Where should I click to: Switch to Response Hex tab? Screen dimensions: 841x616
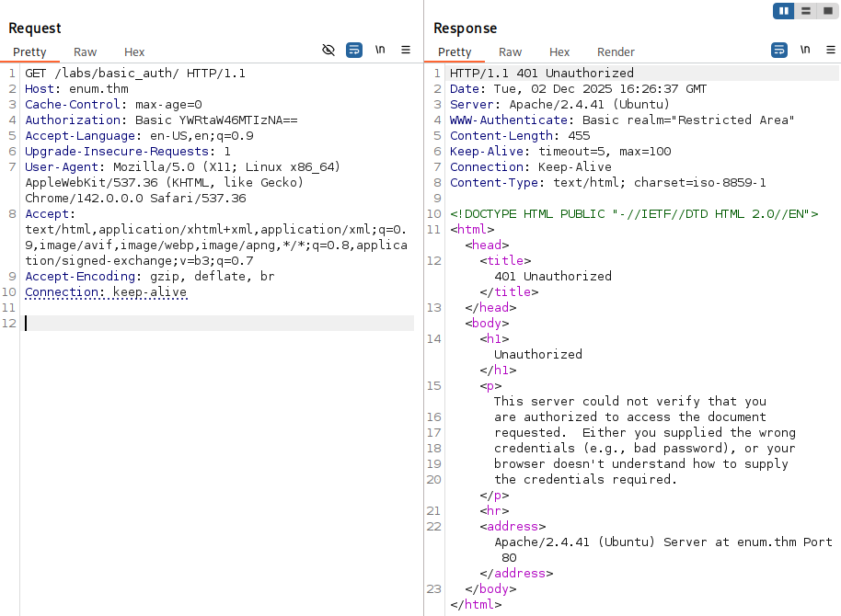(x=559, y=52)
